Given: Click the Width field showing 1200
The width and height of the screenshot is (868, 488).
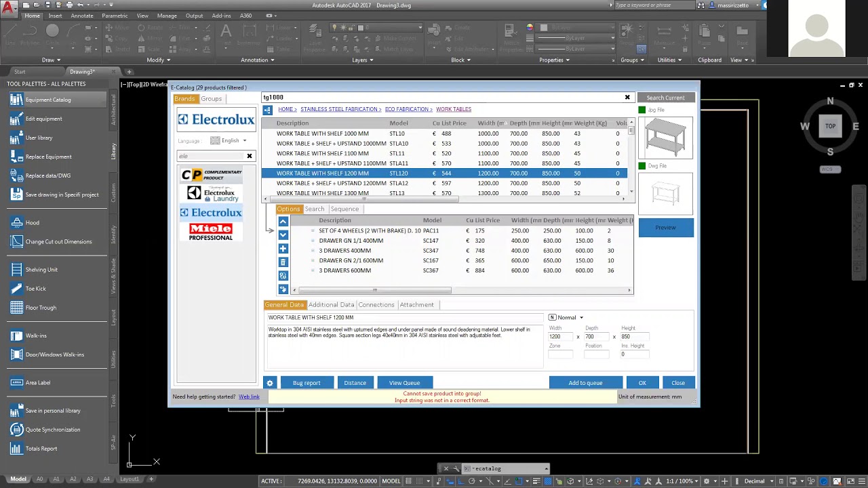Looking at the screenshot, I should (561, 337).
